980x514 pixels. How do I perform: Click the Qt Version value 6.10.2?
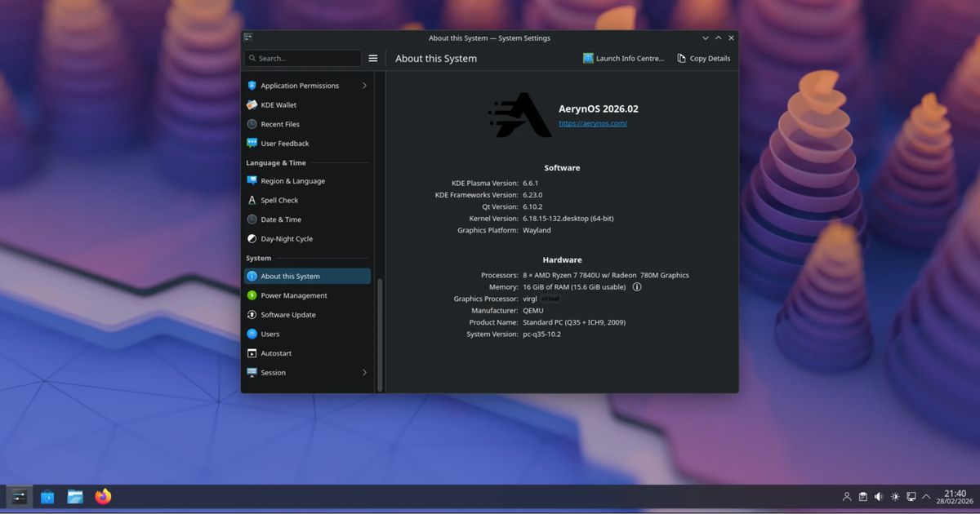(532, 207)
